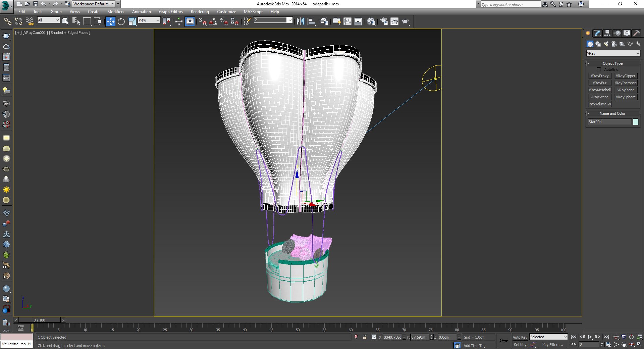Open the Manage Layers dialog

tap(324, 21)
